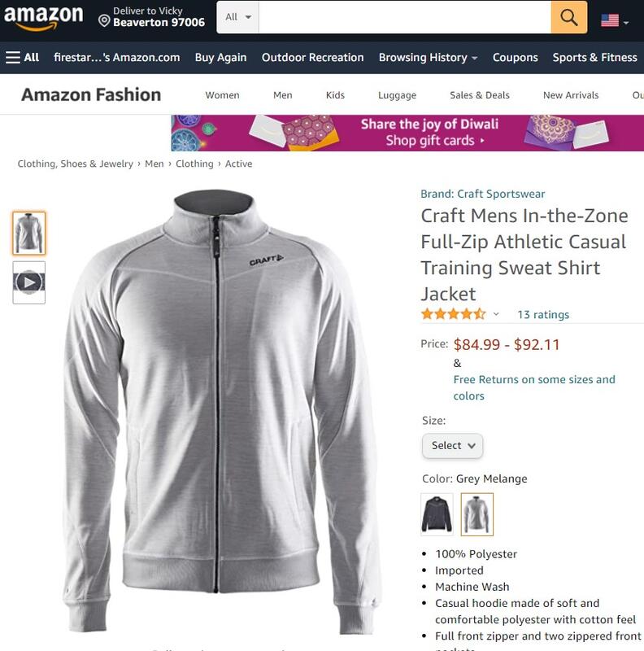
Task: Select the jacket photo thumbnail
Action: tap(29, 233)
